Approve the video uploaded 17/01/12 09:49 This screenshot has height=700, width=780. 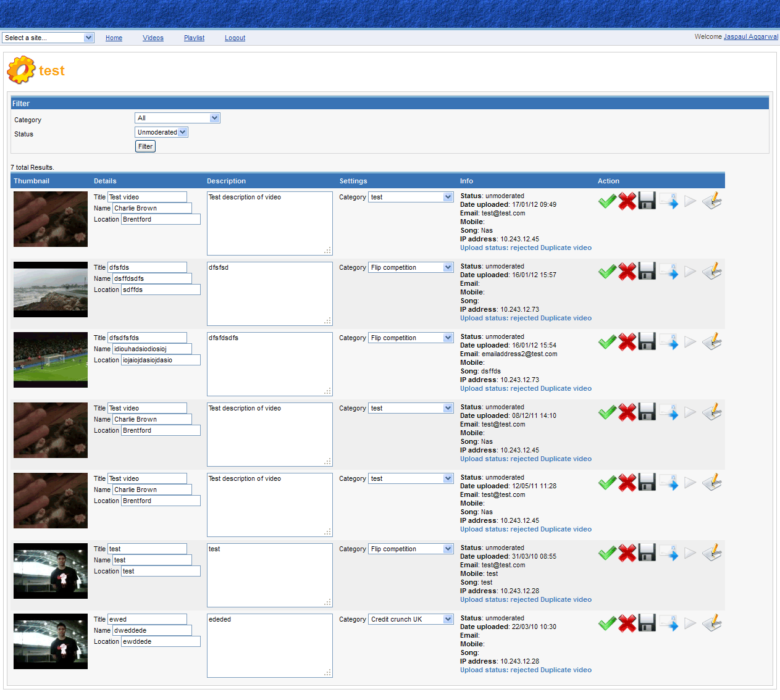pyautogui.click(x=607, y=201)
